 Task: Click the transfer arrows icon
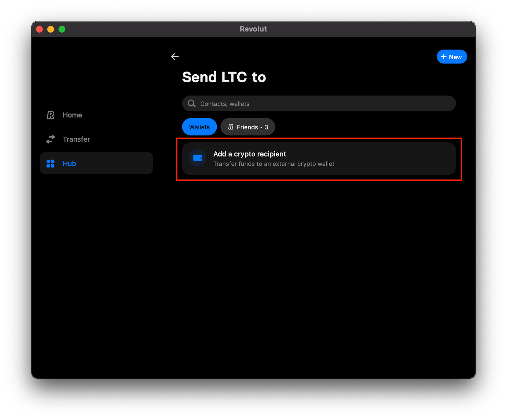click(x=51, y=139)
